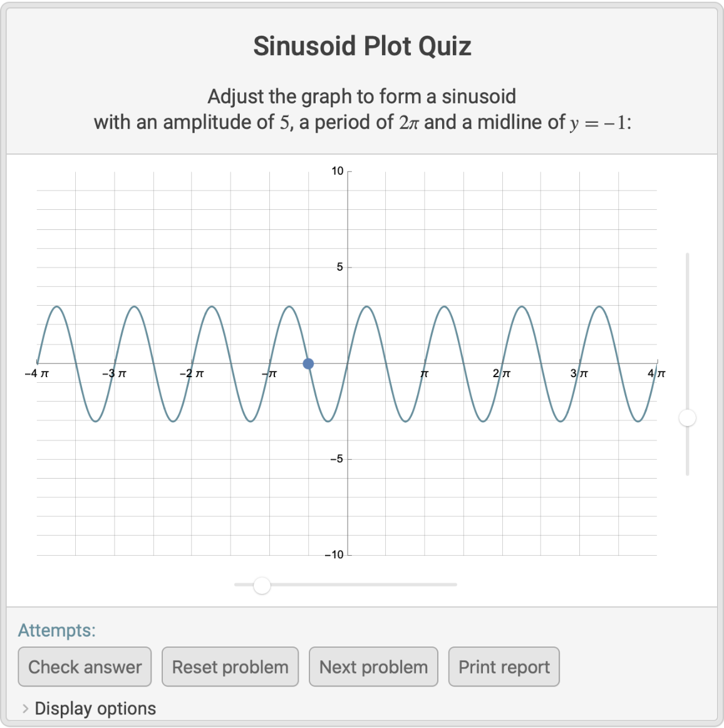Click the 10 label at top of the y-axis
The height and width of the screenshot is (728, 724).
338,171
